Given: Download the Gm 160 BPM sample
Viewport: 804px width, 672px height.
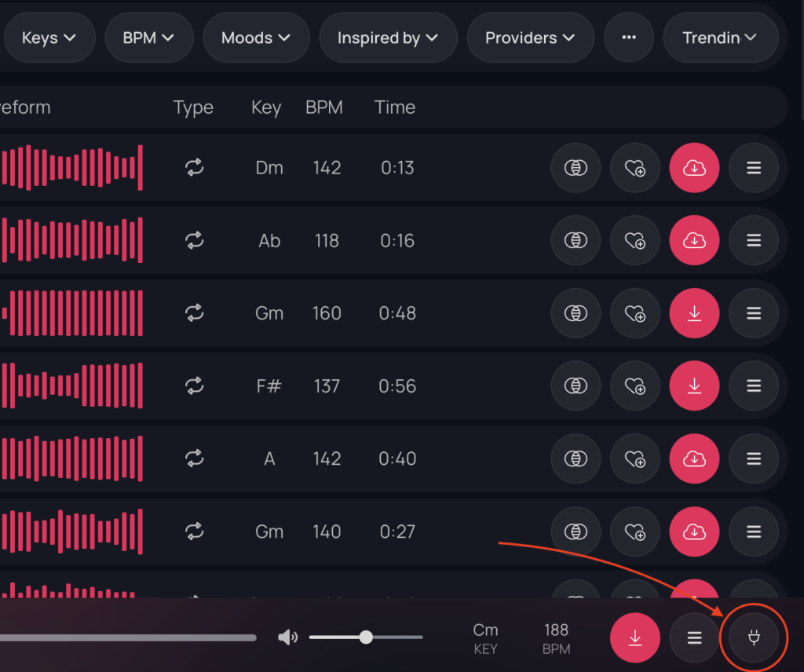Looking at the screenshot, I should [694, 313].
